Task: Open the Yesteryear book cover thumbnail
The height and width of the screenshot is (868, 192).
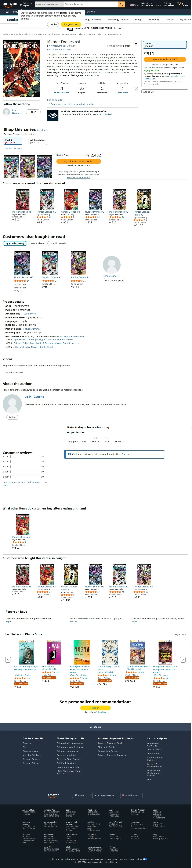Action: (x=82, y=652)
